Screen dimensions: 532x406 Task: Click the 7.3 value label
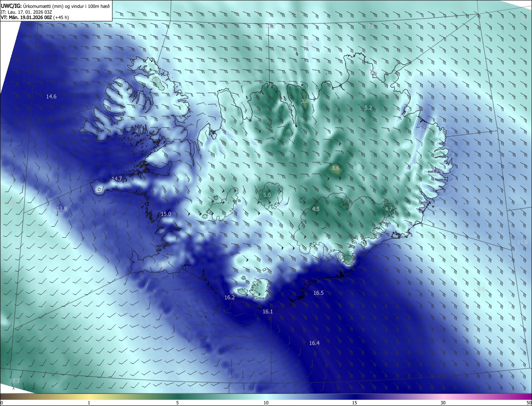coord(16,381)
